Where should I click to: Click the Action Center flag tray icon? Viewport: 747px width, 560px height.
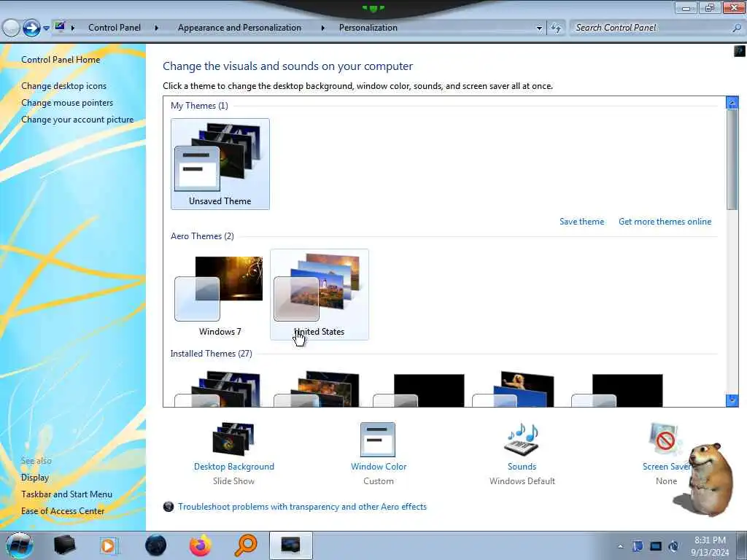(638, 546)
